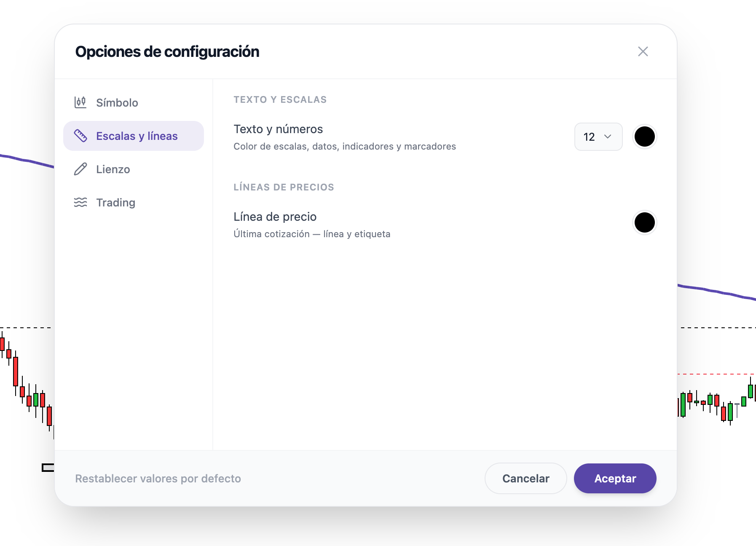Screen dimensions: 756x546
Task: Click the waves icon beside Trading
Action: 80,202
